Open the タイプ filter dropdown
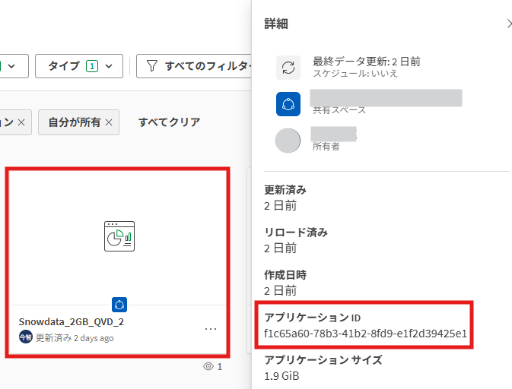512x389 pixels. 79,66
